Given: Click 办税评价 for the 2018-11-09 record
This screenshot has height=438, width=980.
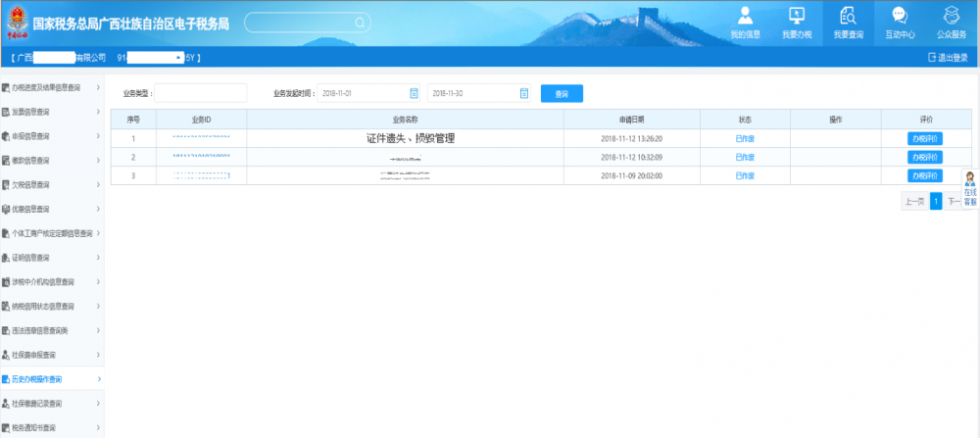Looking at the screenshot, I should 925,175.
